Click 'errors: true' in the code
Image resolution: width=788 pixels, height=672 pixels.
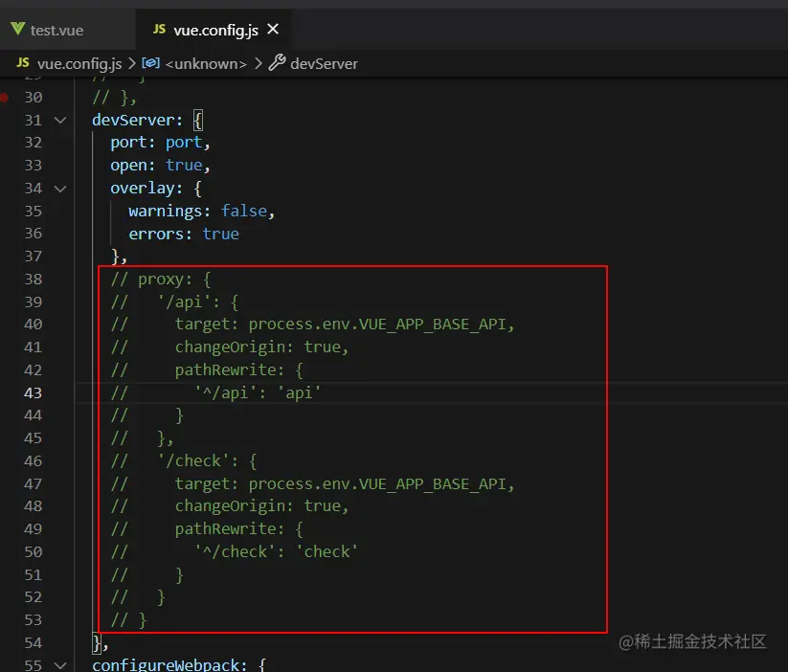coord(184,234)
